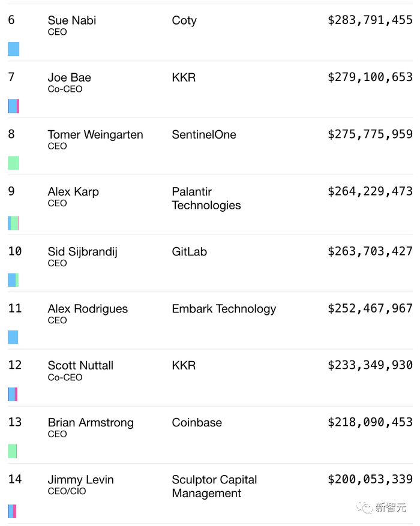The height and width of the screenshot is (526, 420).
Task: Click the GitLab company name
Action: (189, 252)
